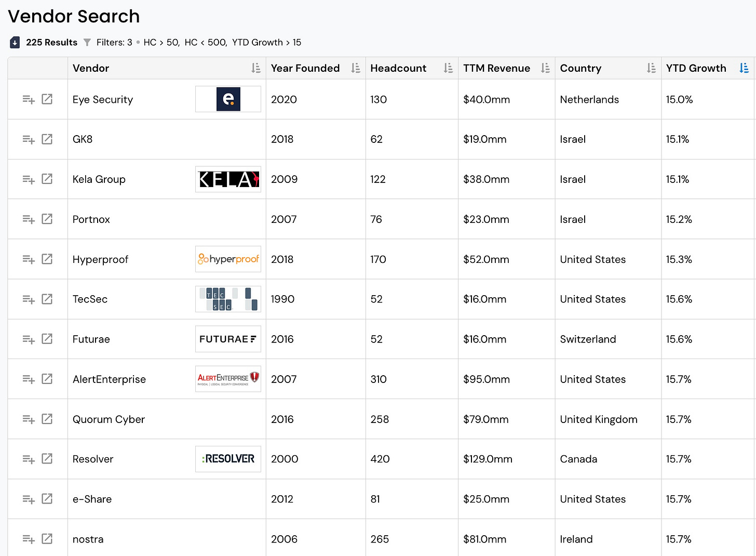Open the filters funnel icon

[87, 43]
